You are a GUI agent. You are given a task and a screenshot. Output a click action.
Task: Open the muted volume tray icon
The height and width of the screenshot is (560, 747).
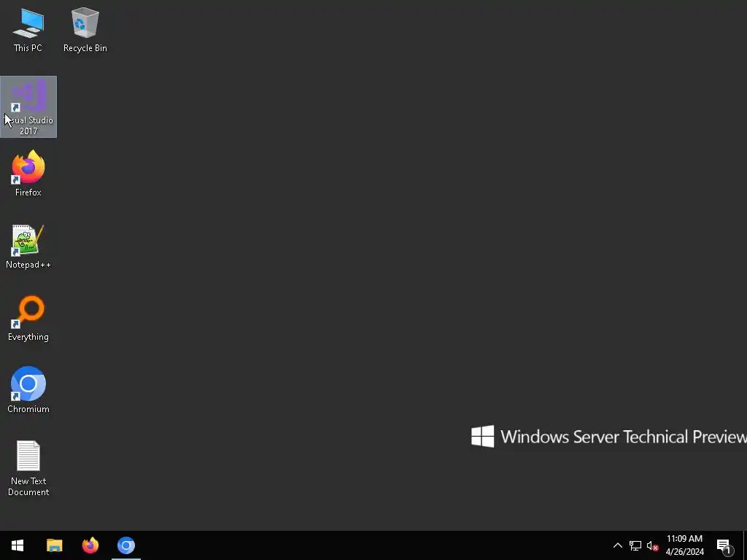(x=652, y=545)
